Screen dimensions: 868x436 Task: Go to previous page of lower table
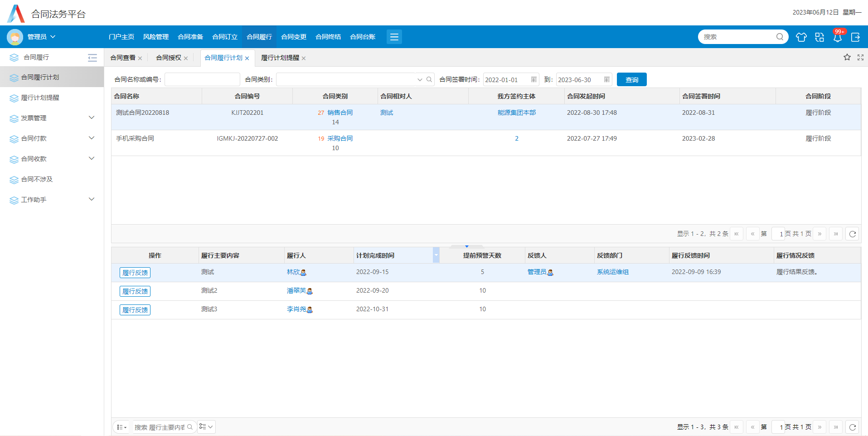[752, 427]
